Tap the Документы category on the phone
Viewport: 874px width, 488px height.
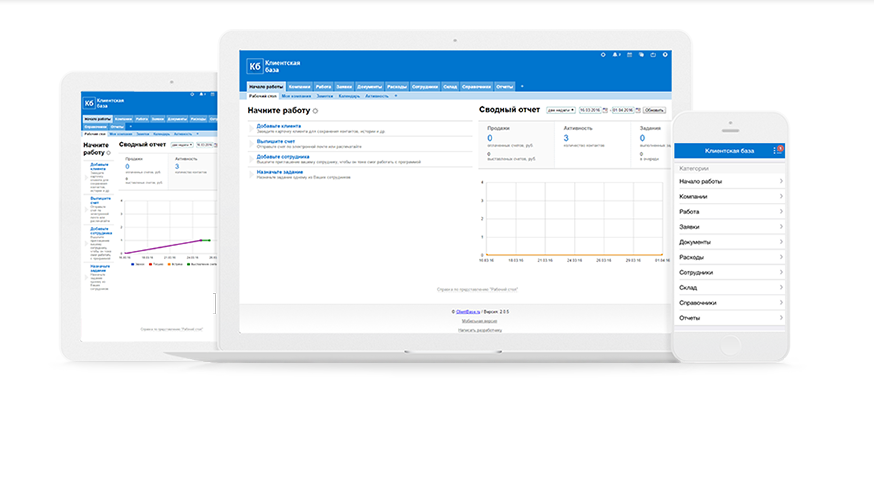pyautogui.click(x=730, y=242)
